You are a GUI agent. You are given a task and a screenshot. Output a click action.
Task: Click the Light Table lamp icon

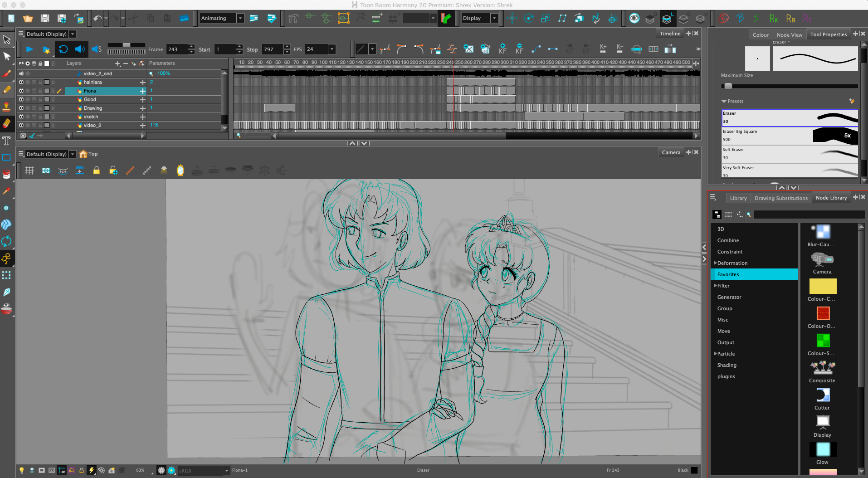point(164,171)
